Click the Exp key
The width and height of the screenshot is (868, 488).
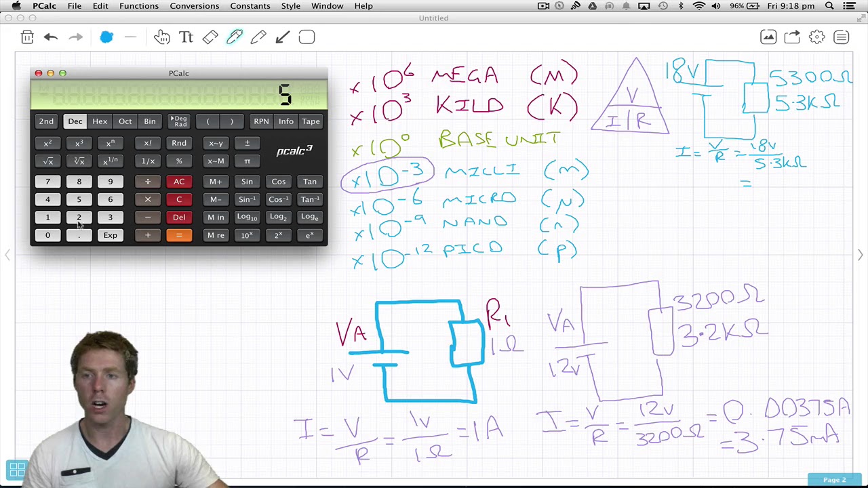(x=110, y=235)
